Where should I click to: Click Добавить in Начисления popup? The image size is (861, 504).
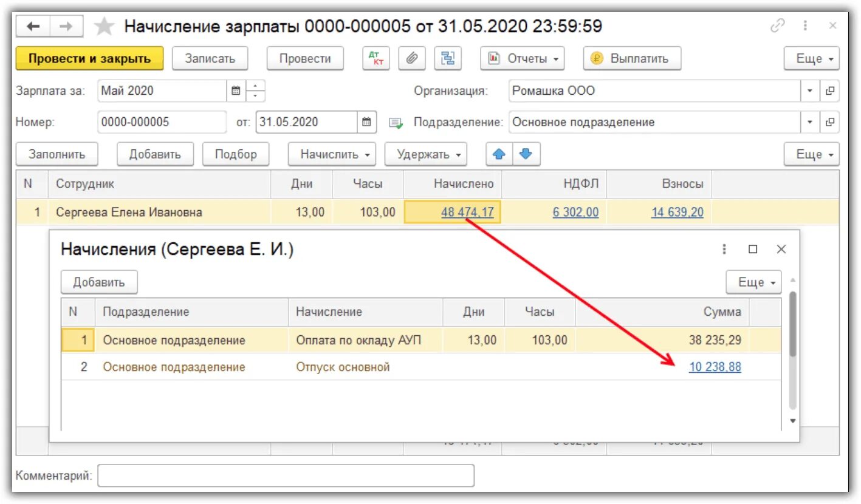pos(99,282)
